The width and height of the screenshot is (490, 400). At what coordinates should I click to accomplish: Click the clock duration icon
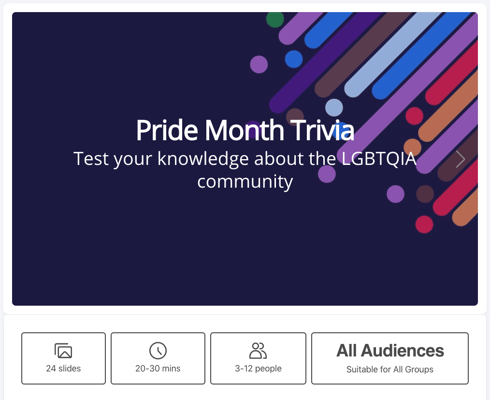(x=158, y=350)
